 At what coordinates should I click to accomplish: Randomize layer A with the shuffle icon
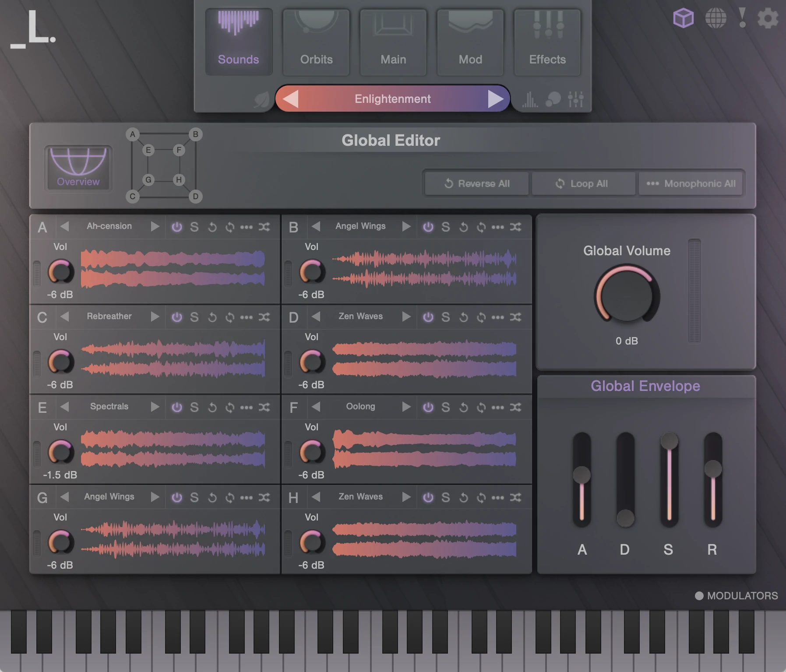click(264, 227)
